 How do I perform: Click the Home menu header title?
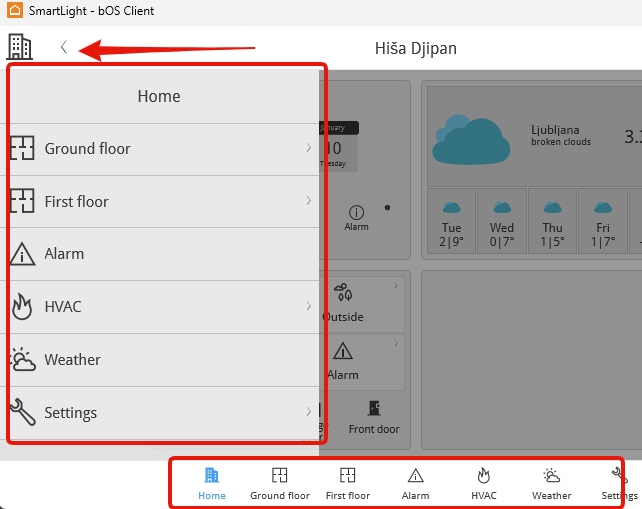click(x=159, y=96)
